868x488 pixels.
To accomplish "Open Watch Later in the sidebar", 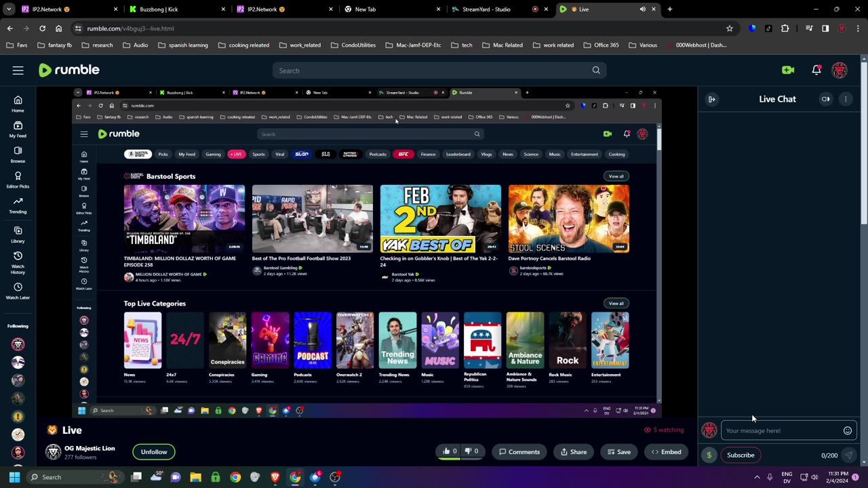I will click(x=18, y=291).
